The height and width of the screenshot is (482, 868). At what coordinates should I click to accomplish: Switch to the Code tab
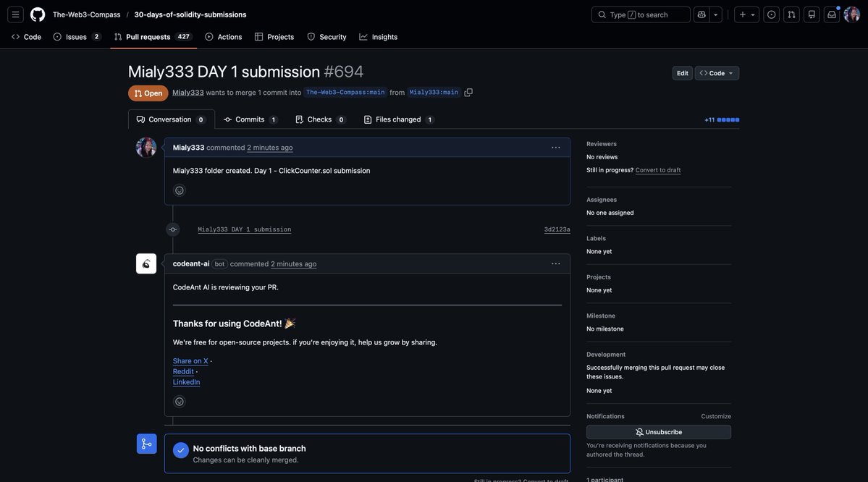[x=26, y=37]
